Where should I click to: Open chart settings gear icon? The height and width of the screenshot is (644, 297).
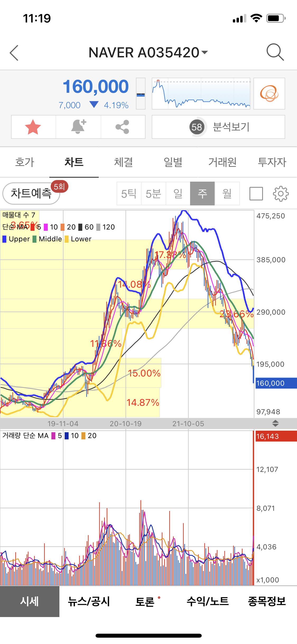[281, 194]
